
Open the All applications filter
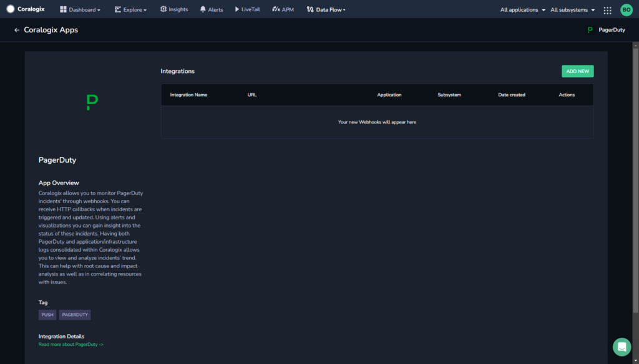coord(523,10)
